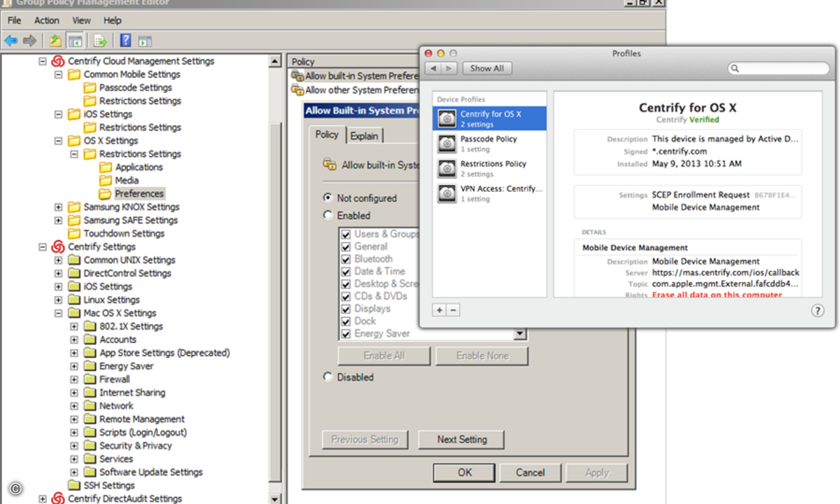
Task: Click the Enable None button
Action: pyautogui.click(x=482, y=356)
